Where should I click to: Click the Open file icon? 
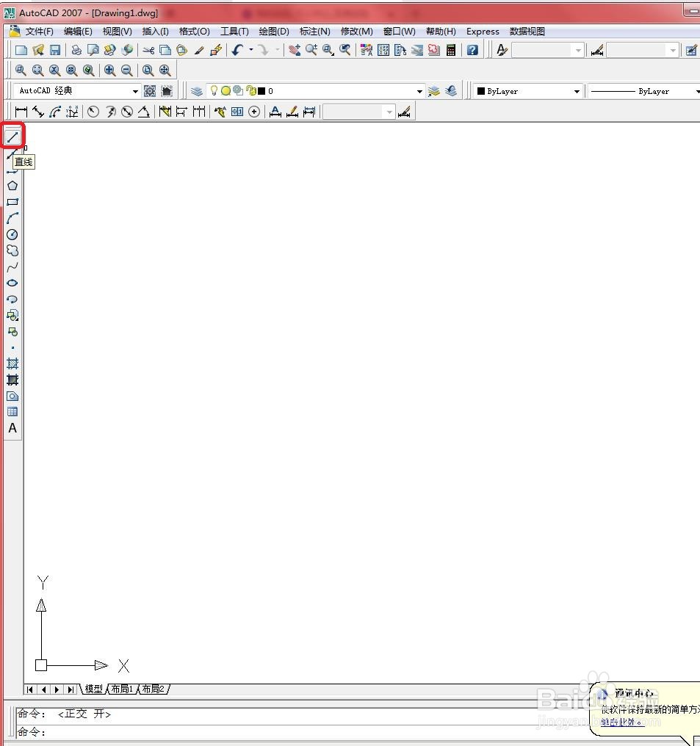click(x=38, y=50)
